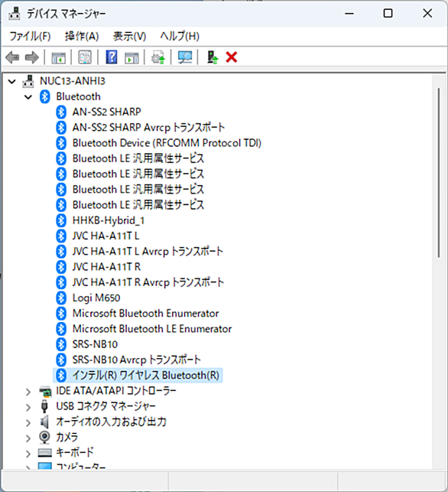Click the Back arrow toolbar icon
Screen dimensions: 448x492
tap(12, 57)
